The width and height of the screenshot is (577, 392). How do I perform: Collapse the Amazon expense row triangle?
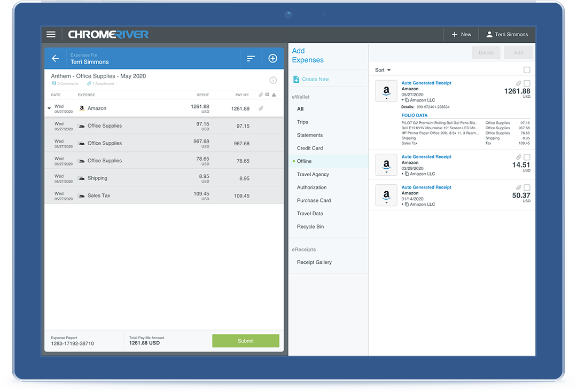click(x=49, y=108)
